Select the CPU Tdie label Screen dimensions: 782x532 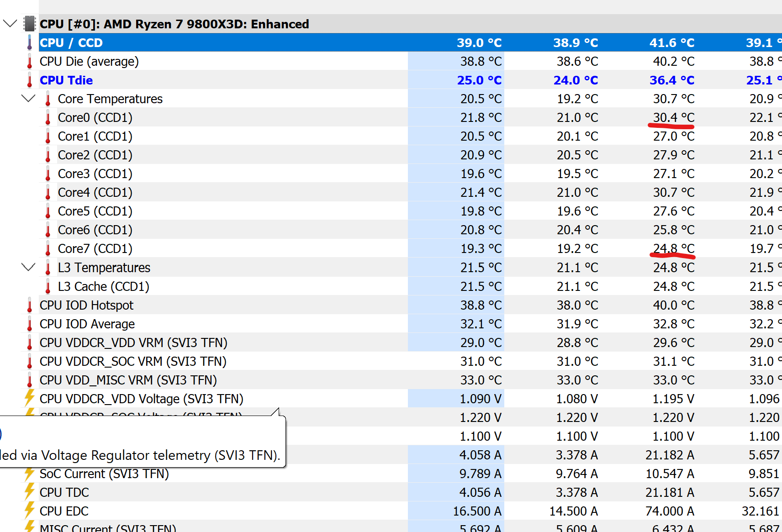point(66,80)
